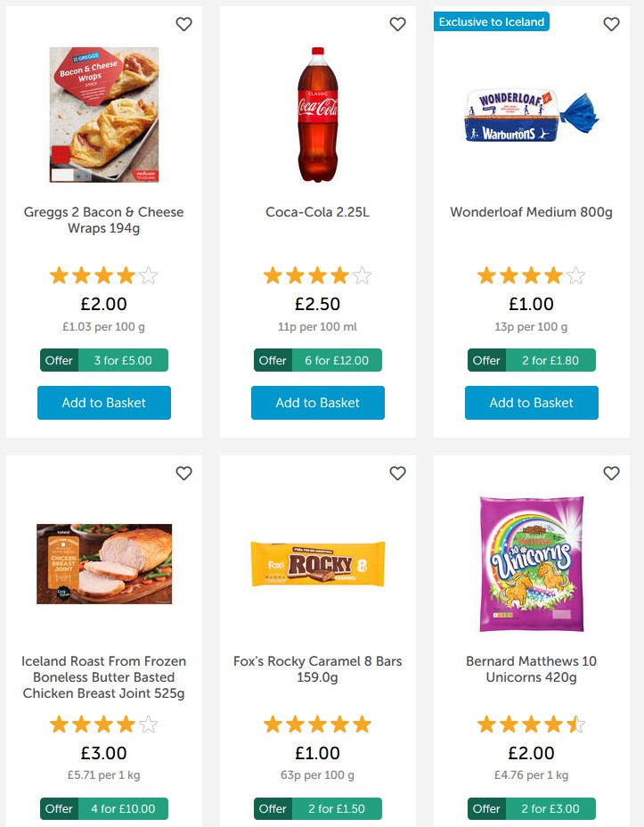Click the heart on Fox's Rocky Caramel Bars
644x827 pixels.
pyautogui.click(x=397, y=473)
